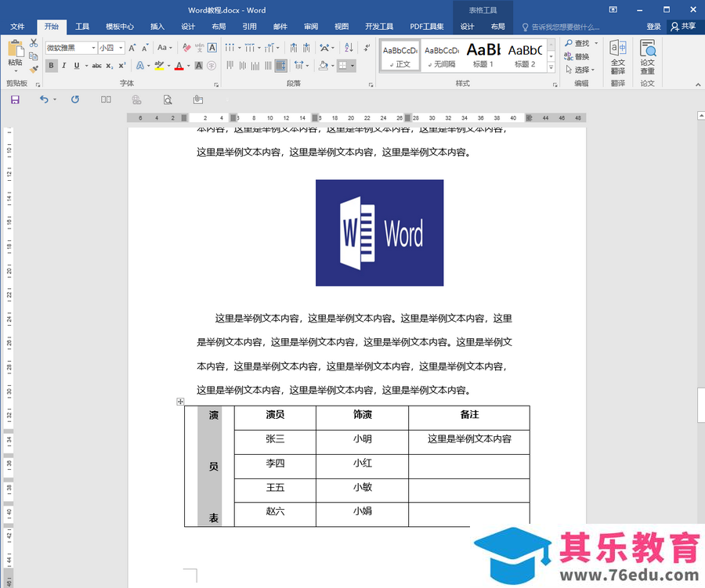705x588 pixels.
Task: Toggle strikethrough abc formatting
Action: (x=96, y=66)
